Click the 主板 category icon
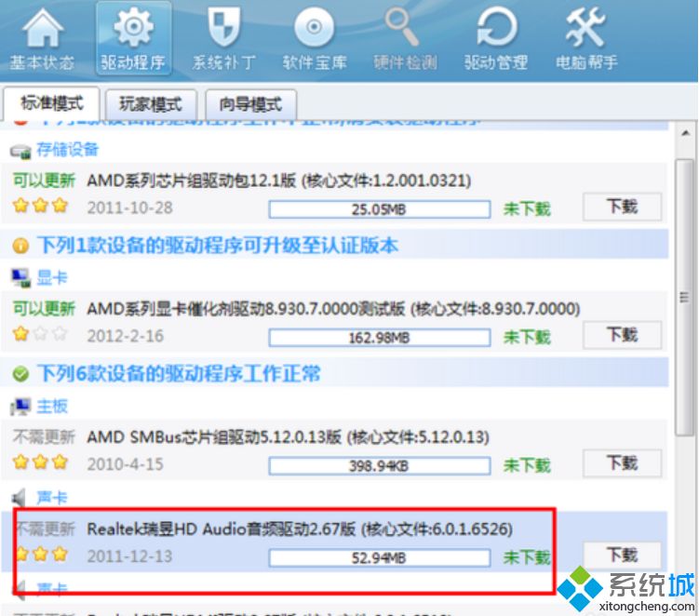Viewport: 699px width, 616px height. click(20, 407)
